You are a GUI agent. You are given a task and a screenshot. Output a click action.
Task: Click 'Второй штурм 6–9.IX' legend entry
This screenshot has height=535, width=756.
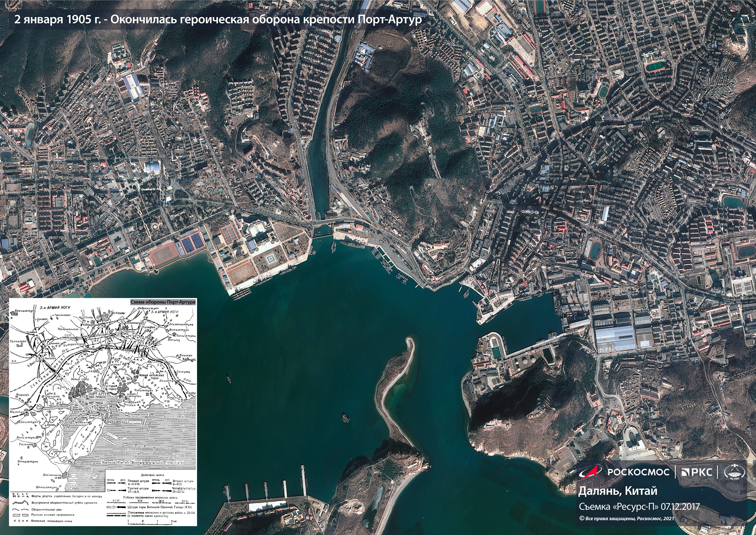pos(183,483)
